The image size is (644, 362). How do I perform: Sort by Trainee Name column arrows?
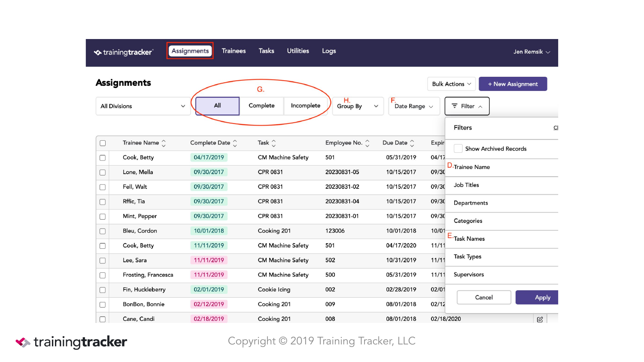pyautogui.click(x=164, y=143)
